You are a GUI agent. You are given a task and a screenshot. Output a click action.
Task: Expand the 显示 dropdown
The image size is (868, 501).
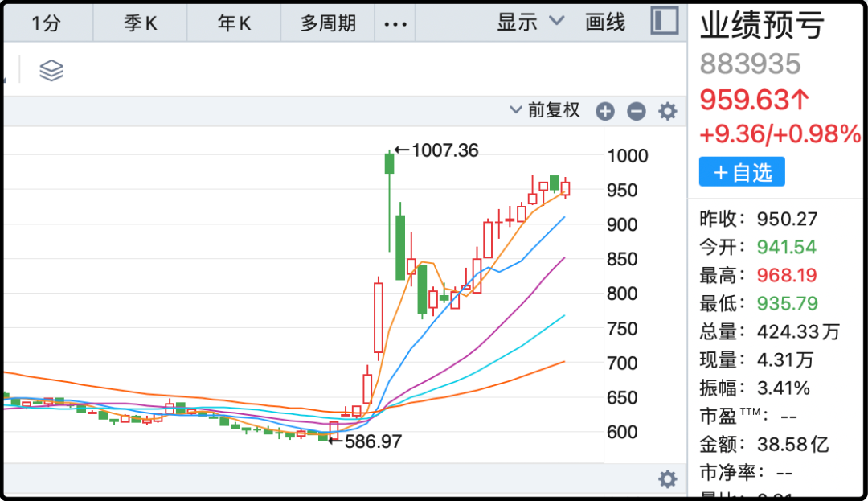click(530, 23)
